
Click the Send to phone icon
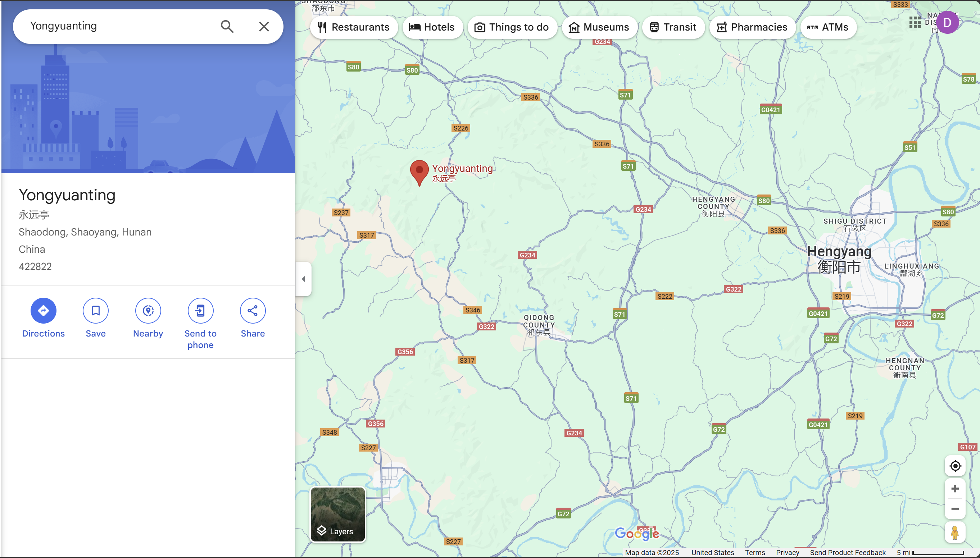[x=200, y=310]
